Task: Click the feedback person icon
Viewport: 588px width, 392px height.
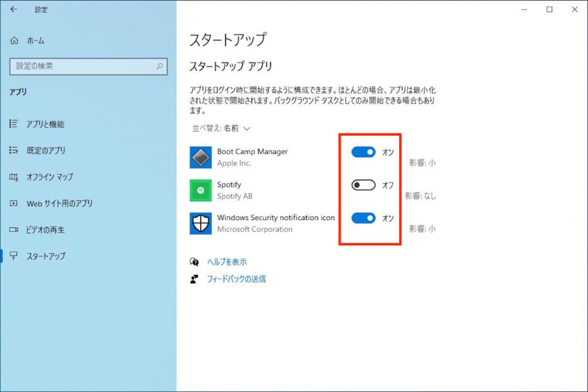Action: 194,279
